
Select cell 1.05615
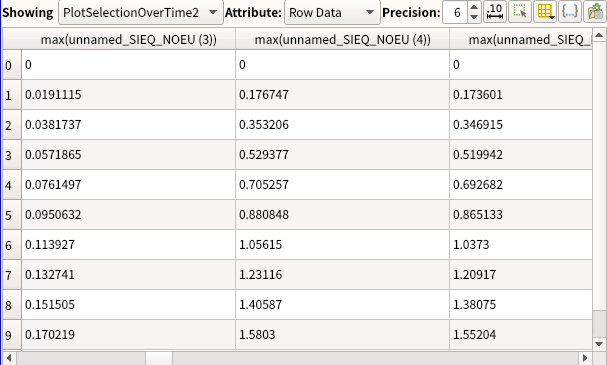pos(342,245)
